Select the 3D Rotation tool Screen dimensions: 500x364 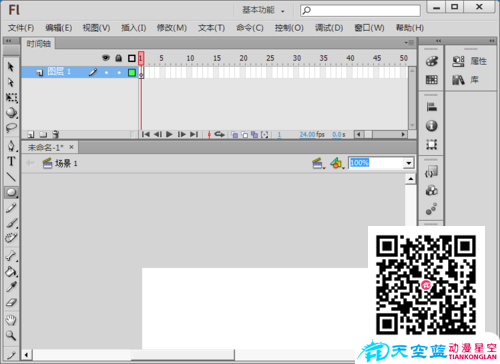[11, 112]
